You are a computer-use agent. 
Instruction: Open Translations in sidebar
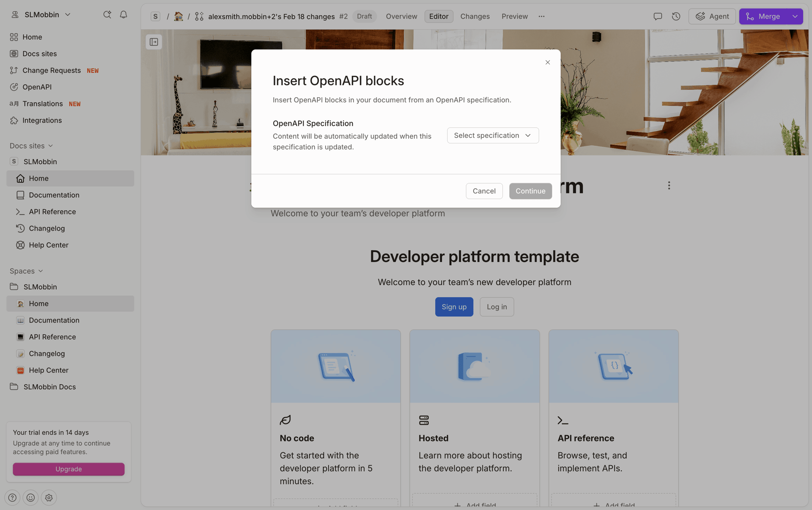(x=70, y=104)
